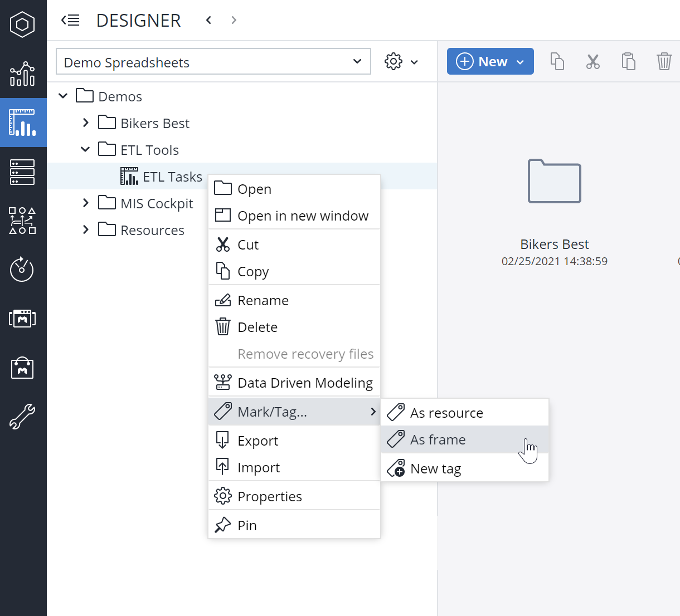Choose Open in new window

294,216
